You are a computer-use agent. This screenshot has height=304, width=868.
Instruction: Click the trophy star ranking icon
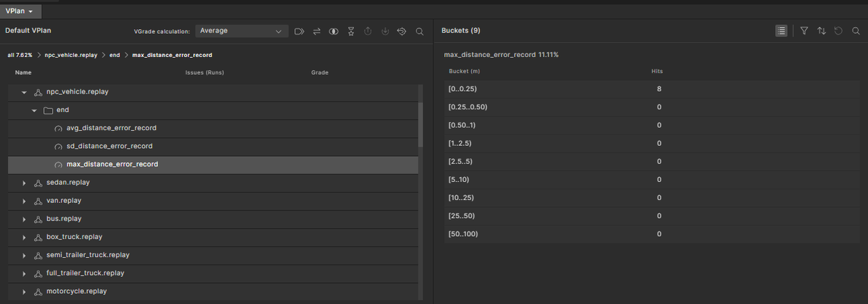pyautogui.click(x=351, y=31)
